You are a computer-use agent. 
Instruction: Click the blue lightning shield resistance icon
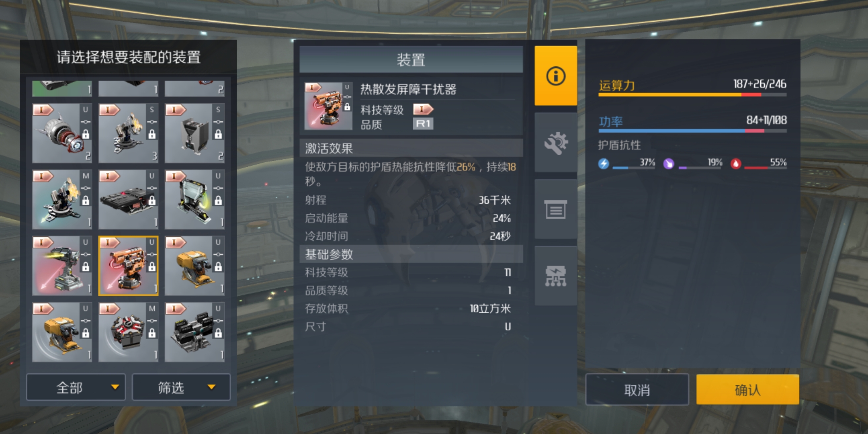tap(604, 164)
